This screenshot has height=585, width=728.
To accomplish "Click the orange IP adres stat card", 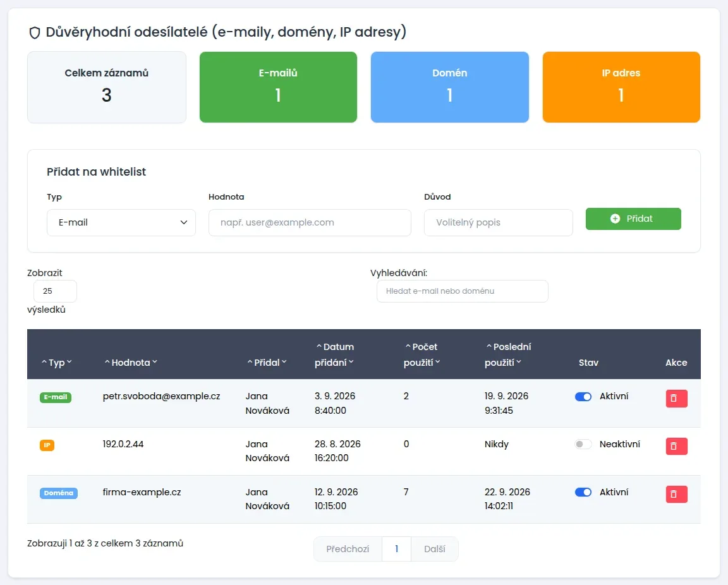I will click(621, 87).
